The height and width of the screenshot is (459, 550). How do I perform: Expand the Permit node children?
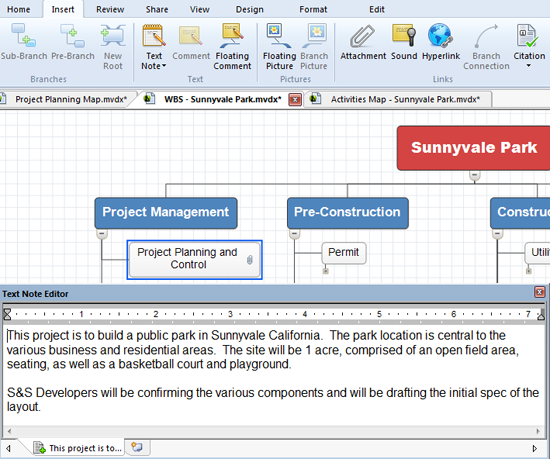[326, 271]
